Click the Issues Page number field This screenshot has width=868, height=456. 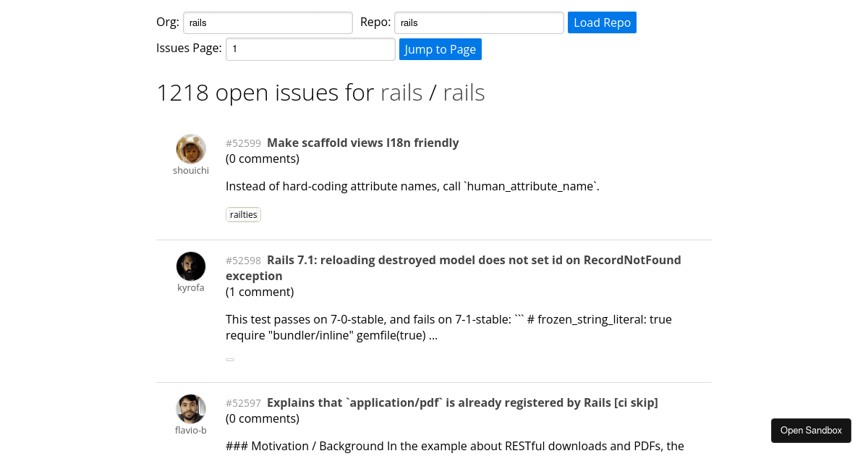(310, 48)
